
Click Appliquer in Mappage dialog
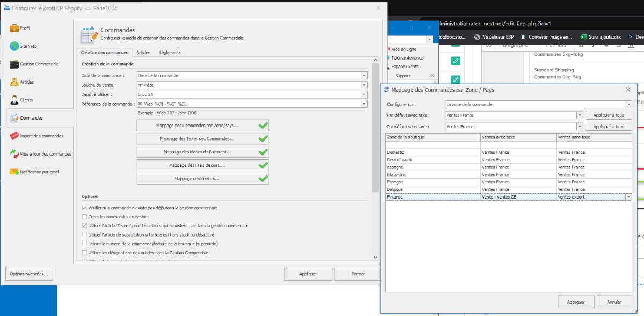pyautogui.click(x=576, y=302)
